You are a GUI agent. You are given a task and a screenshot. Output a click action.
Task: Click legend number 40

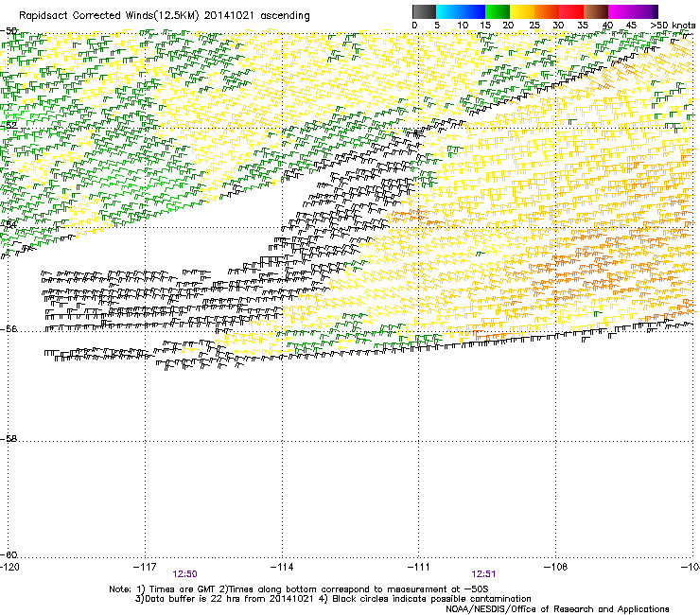point(607,26)
